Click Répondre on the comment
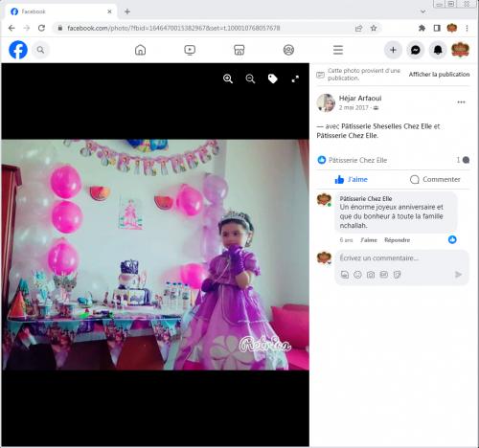 pyautogui.click(x=397, y=240)
